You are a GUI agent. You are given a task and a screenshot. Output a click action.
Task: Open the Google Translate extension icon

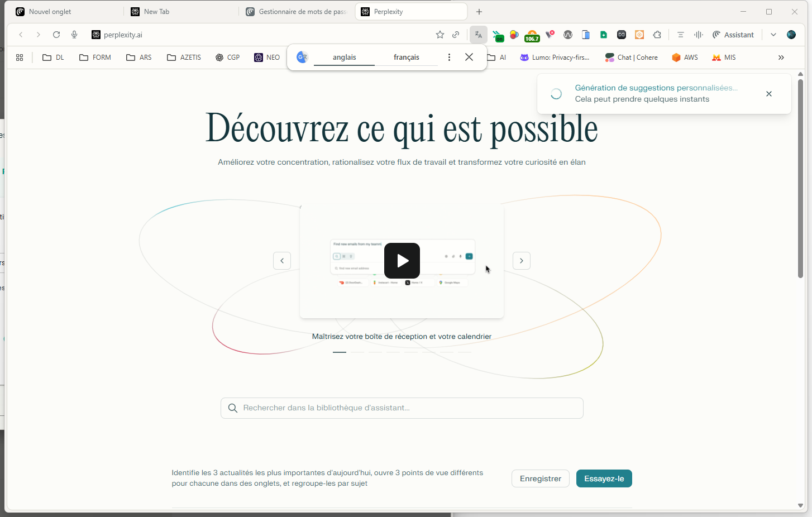pos(478,35)
